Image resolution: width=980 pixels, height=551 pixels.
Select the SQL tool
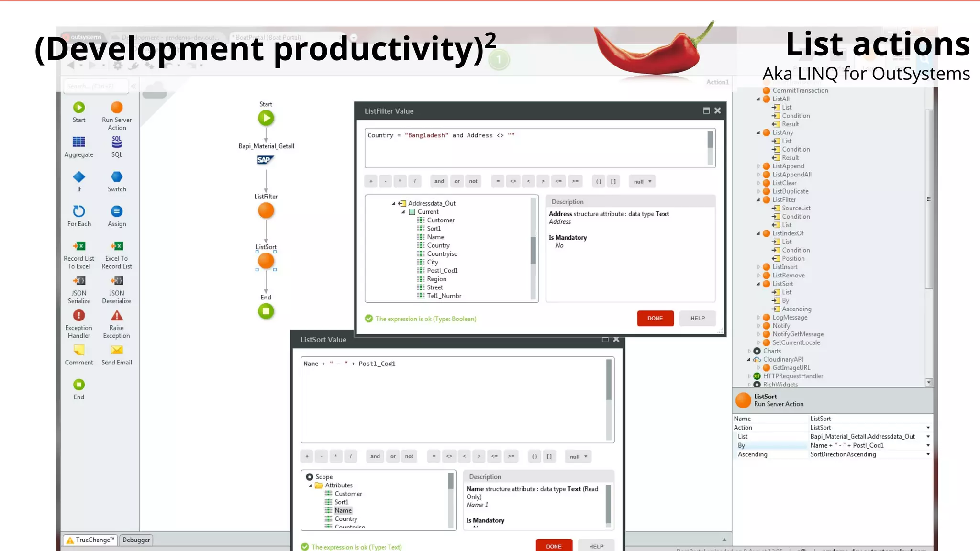[117, 147]
